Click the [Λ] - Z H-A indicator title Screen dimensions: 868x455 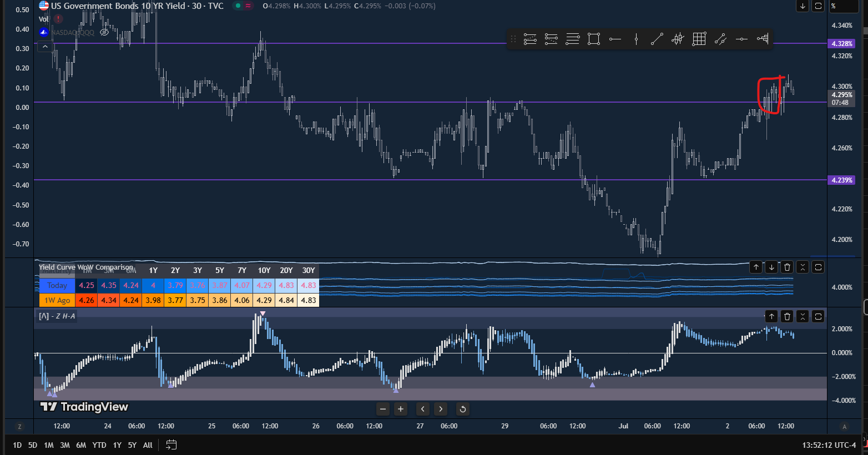(57, 316)
